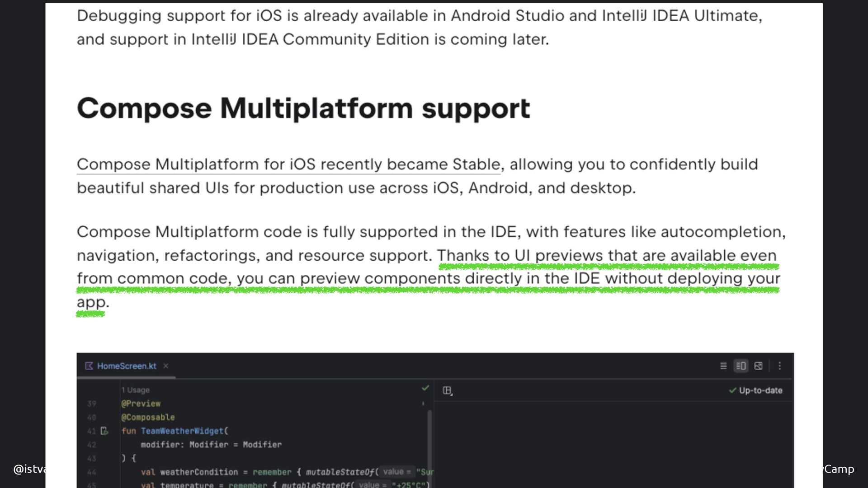Switch to editor-only code view

(x=723, y=366)
